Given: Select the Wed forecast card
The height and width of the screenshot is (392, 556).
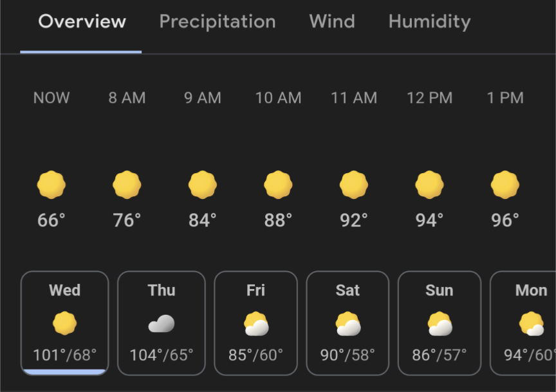Looking at the screenshot, I should [64, 323].
